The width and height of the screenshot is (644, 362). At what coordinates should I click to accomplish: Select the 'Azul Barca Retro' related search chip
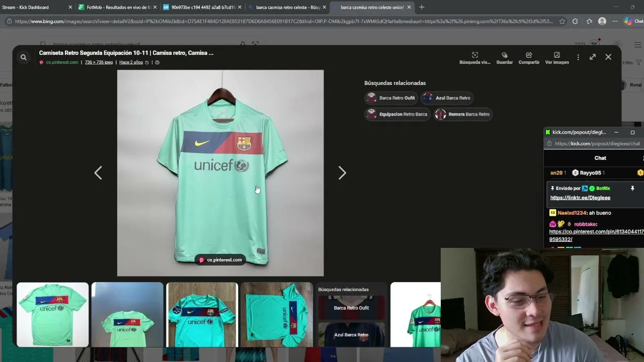click(x=447, y=98)
